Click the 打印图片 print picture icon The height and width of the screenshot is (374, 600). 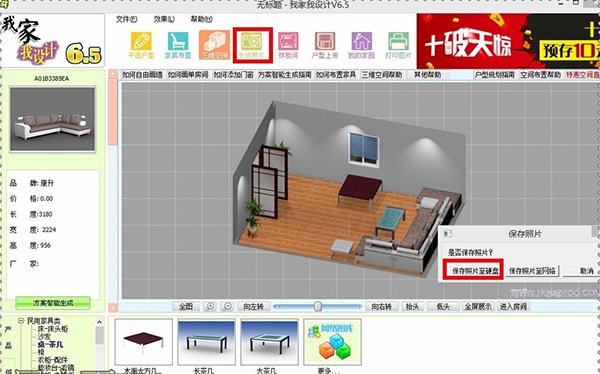pyautogui.click(x=398, y=45)
